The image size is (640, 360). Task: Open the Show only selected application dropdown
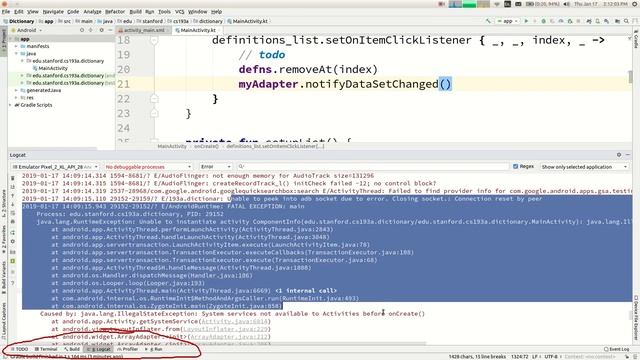click(584, 167)
